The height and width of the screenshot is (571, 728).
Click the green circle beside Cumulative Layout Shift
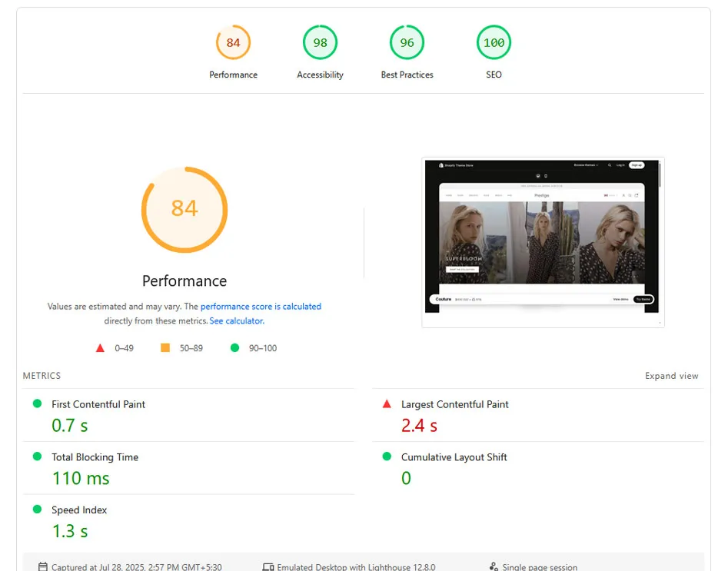pyautogui.click(x=387, y=456)
